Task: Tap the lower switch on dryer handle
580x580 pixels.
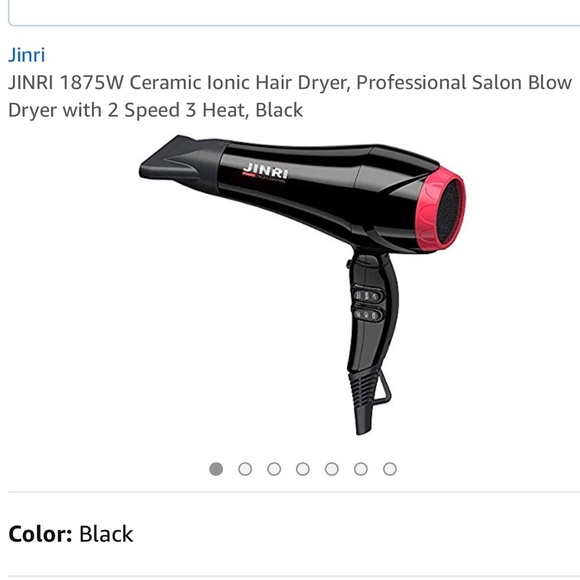Action: click(367, 315)
